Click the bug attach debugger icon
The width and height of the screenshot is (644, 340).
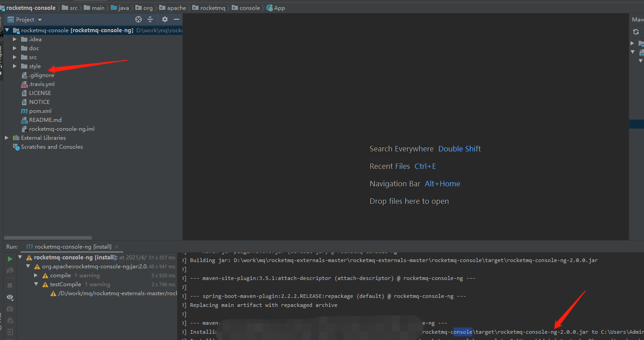(10, 320)
